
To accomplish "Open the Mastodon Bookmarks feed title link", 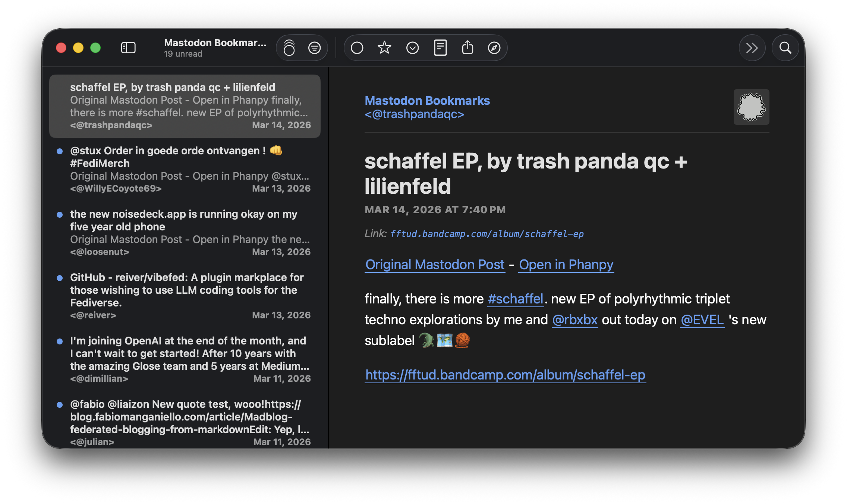I will click(x=427, y=101).
